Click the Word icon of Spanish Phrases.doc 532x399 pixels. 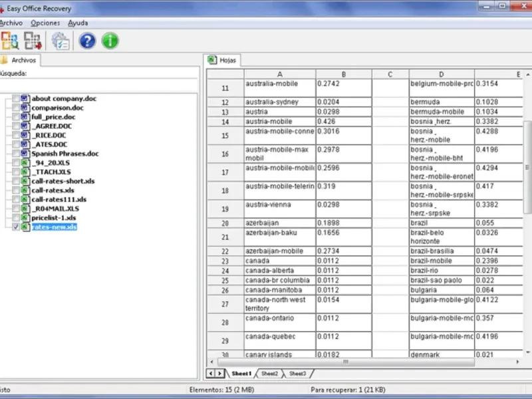tap(25, 154)
